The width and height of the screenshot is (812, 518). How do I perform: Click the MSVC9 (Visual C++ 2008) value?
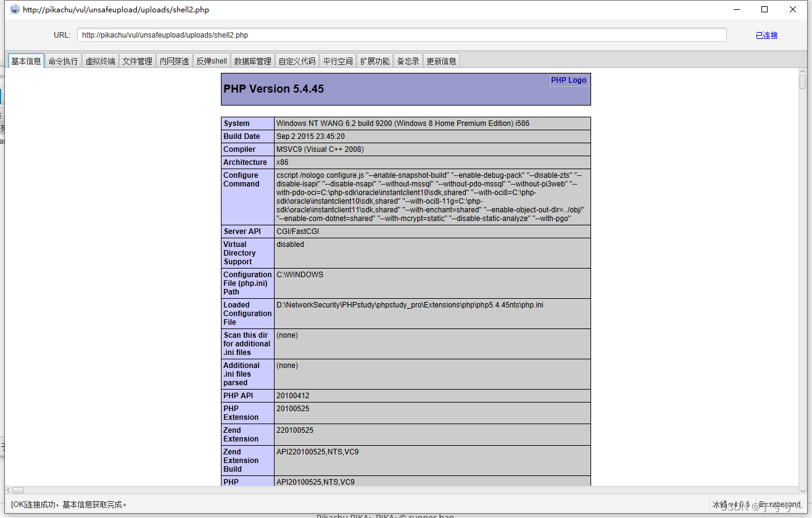(x=320, y=149)
